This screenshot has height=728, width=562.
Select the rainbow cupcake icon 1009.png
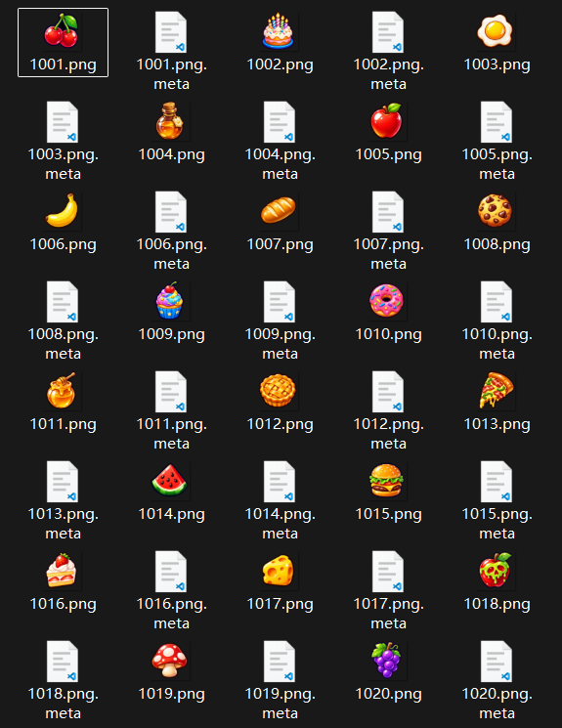[170, 301]
